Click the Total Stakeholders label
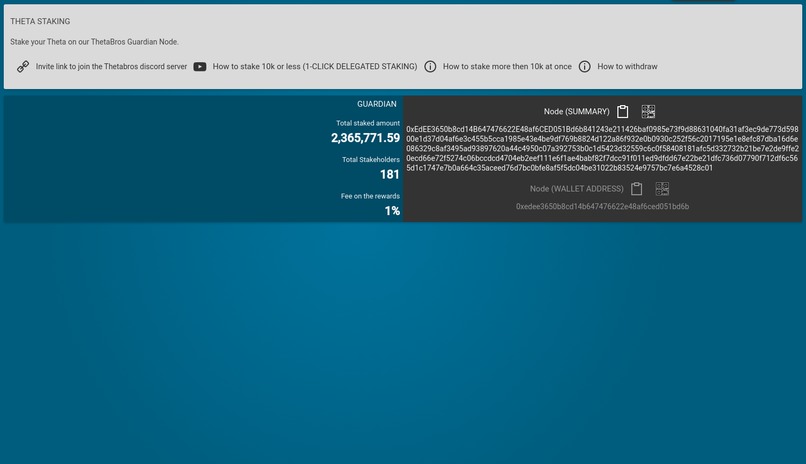The image size is (806, 464). [371, 160]
